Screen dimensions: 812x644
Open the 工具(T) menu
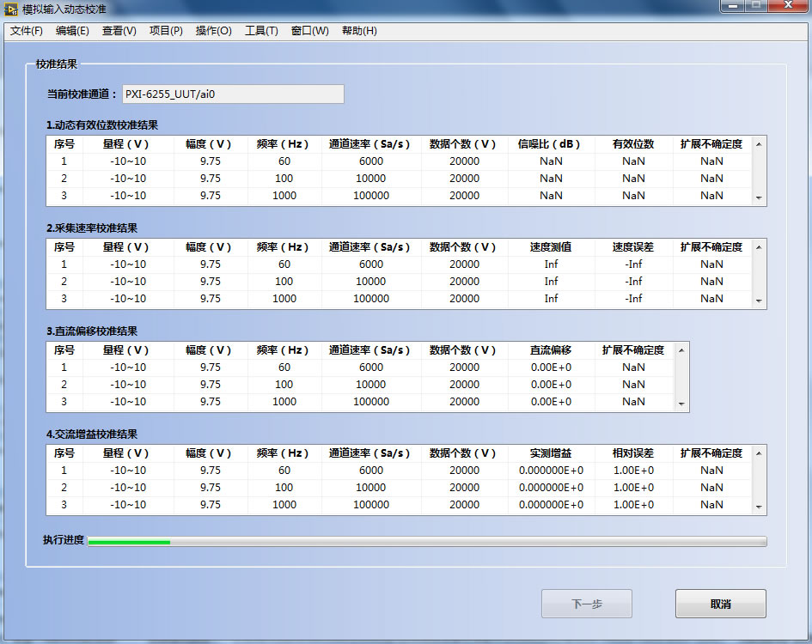pyautogui.click(x=261, y=31)
